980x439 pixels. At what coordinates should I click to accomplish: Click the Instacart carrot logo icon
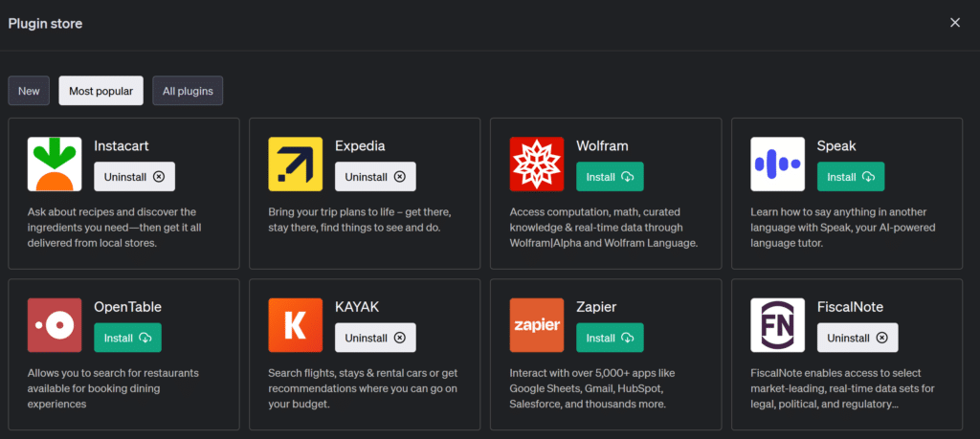coord(55,165)
